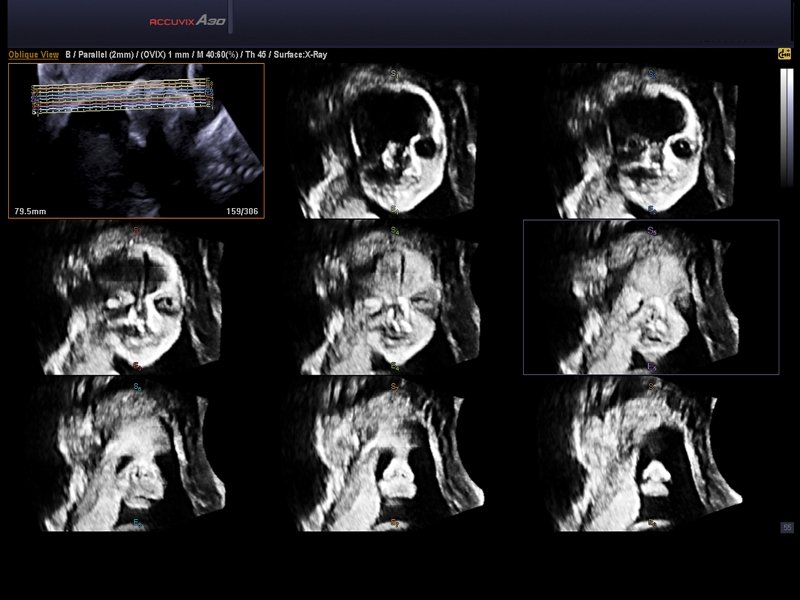
Task: Click the parallel slice lines on reference image
Action: (122, 95)
